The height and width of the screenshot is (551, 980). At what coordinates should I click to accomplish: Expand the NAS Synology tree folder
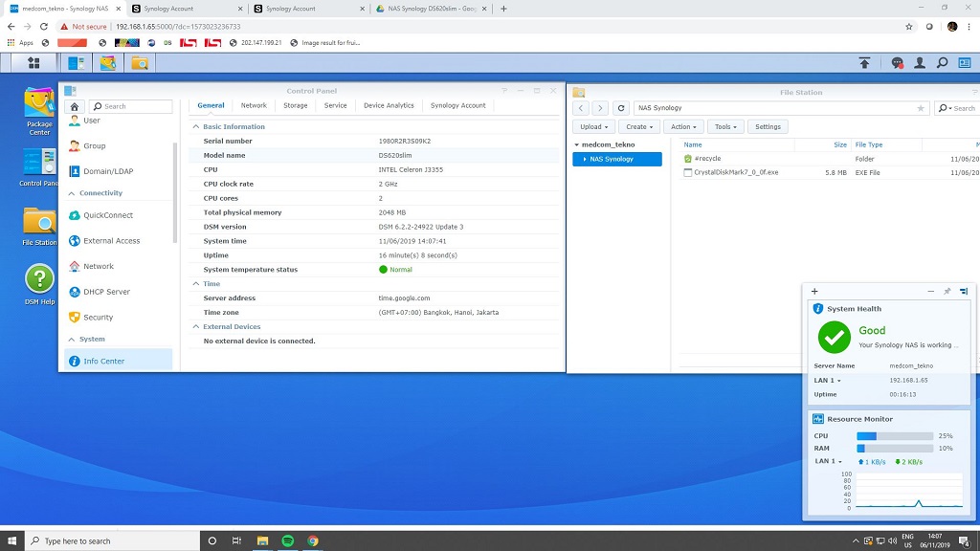click(x=585, y=160)
